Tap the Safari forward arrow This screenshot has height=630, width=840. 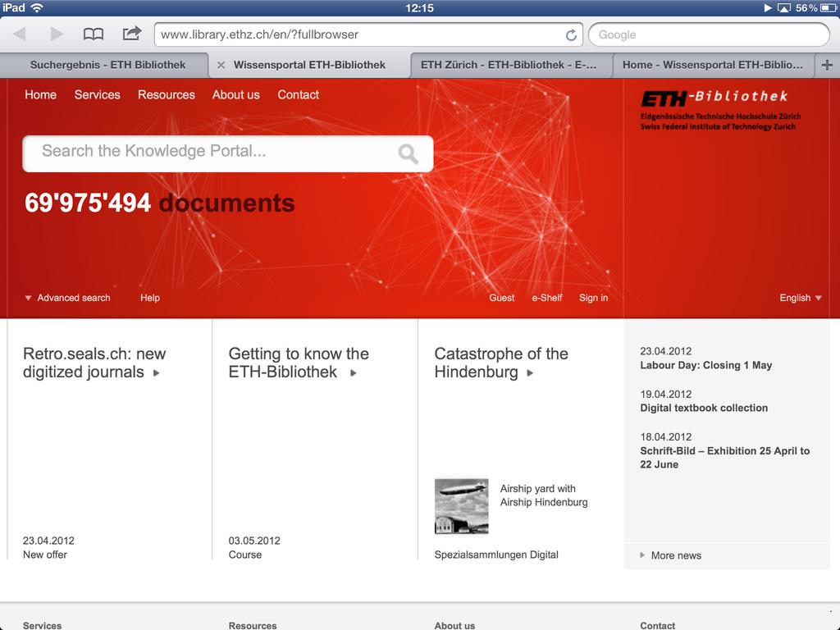coord(57,34)
